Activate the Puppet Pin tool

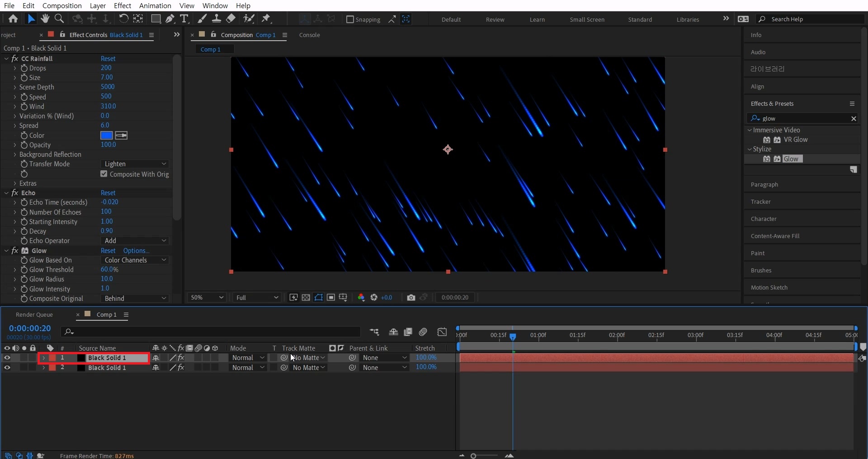[x=266, y=19]
